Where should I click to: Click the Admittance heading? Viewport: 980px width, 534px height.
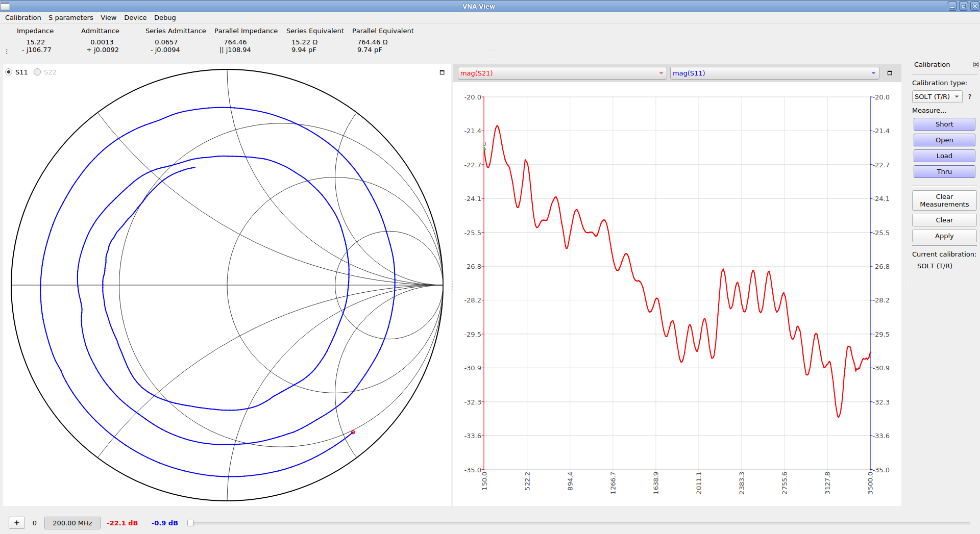[x=100, y=31]
